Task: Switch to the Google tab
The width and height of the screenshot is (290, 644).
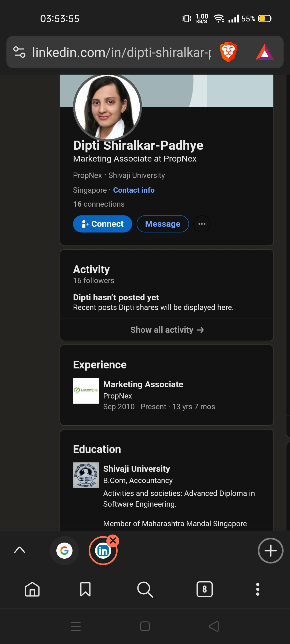Action: click(64, 551)
